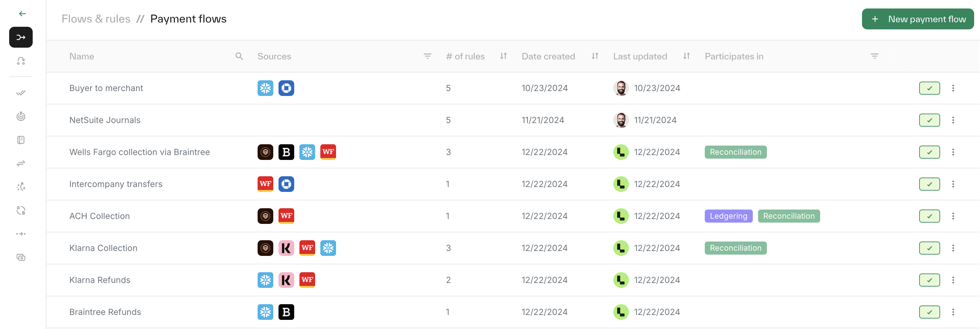Open the ledger book sidebar icon

[x=21, y=140]
